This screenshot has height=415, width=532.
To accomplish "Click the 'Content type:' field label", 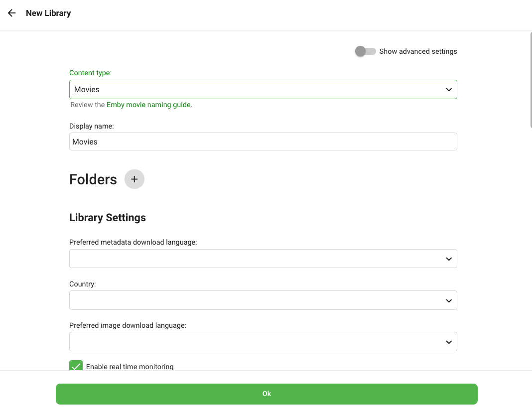I will (90, 73).
